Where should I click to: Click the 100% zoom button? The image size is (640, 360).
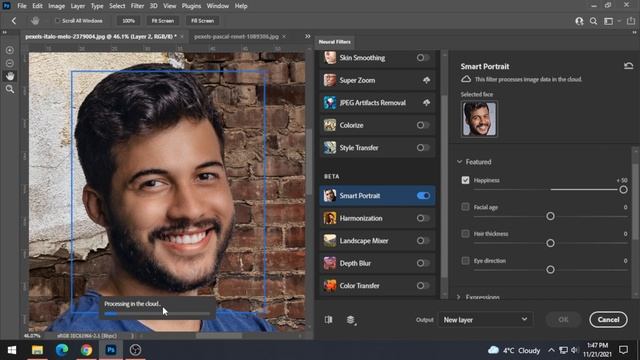pyautogui.click(x=128, y=20)
